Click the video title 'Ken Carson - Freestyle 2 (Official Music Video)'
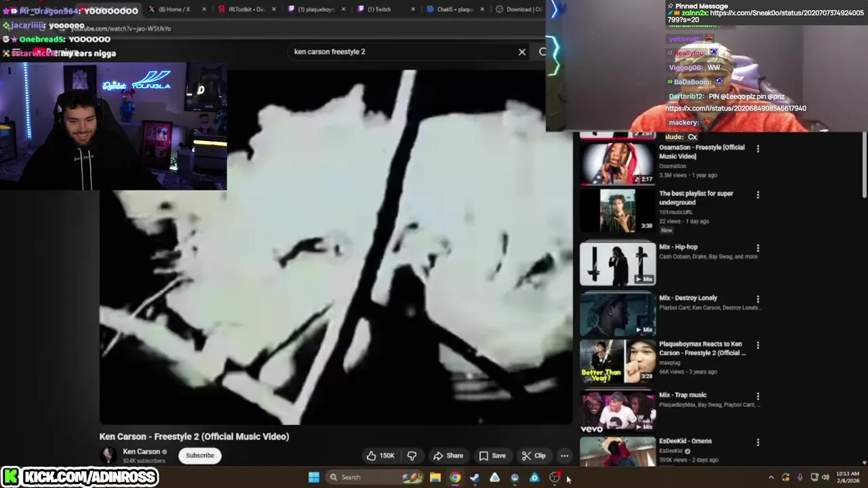The height and width of the screenshot is (488, 868). point(195,436)
